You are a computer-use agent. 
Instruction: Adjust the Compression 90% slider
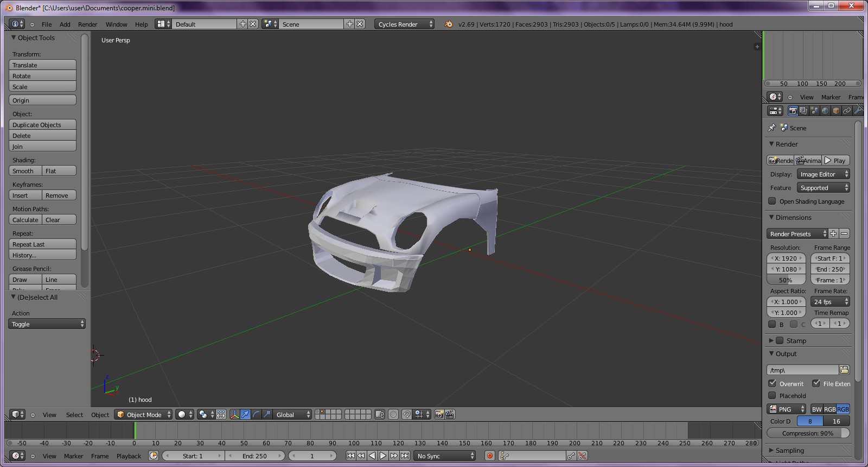pyautogui.click(x=808, y=433)
